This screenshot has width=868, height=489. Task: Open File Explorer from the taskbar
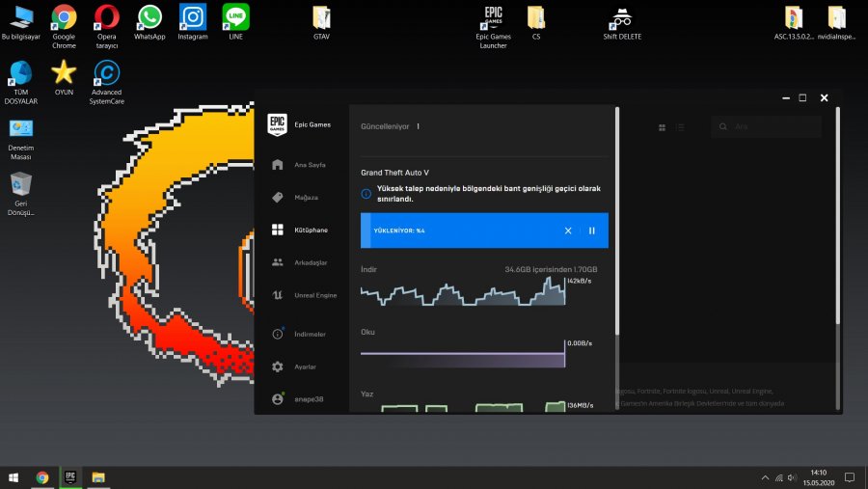click(98, 477)
